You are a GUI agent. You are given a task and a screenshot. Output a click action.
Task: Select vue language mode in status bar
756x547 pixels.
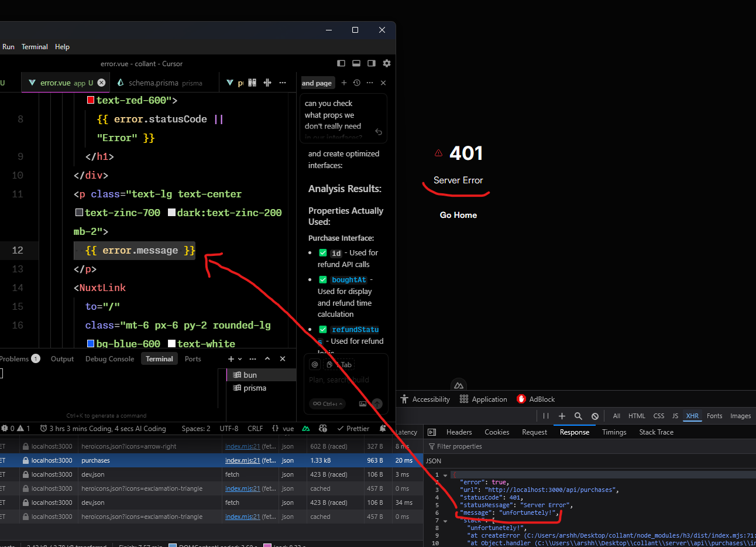point(283,429)
